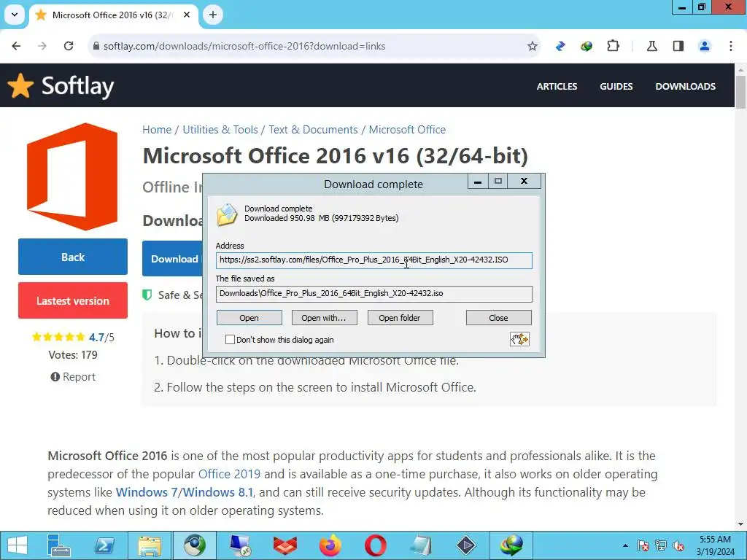Click the address bar URL
747x560 pixels.
click(244, 46)
